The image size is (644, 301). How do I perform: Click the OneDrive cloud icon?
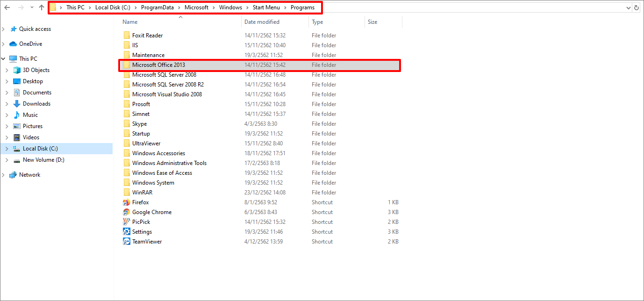[x=13, y=44]
